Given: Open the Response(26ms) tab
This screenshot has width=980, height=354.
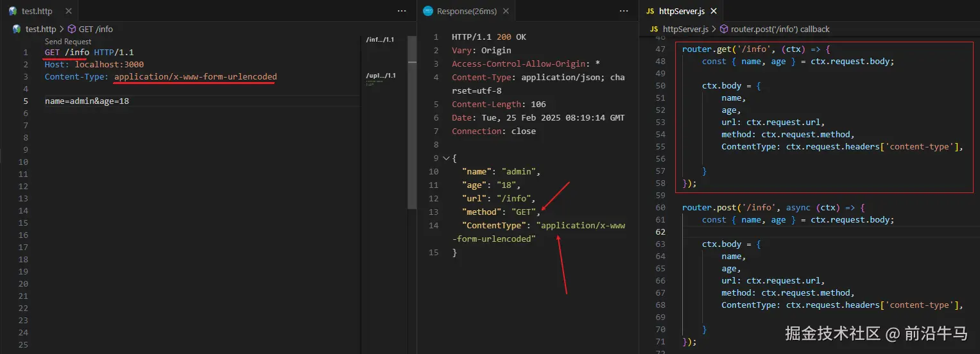Looking at the screenshot, I should [466, 11].
